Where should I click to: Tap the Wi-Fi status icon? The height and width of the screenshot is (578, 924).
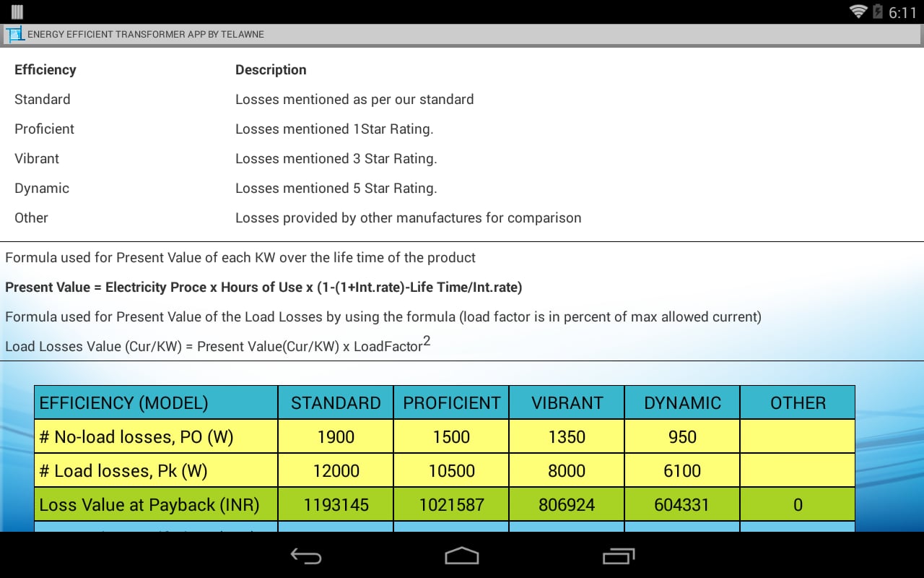[858, 12]
